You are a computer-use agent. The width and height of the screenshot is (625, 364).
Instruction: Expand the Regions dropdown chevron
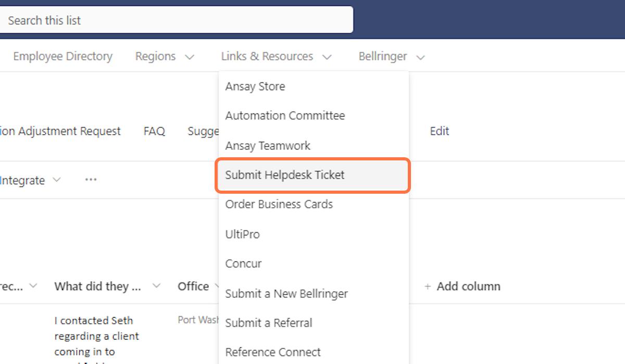[190, 57]
